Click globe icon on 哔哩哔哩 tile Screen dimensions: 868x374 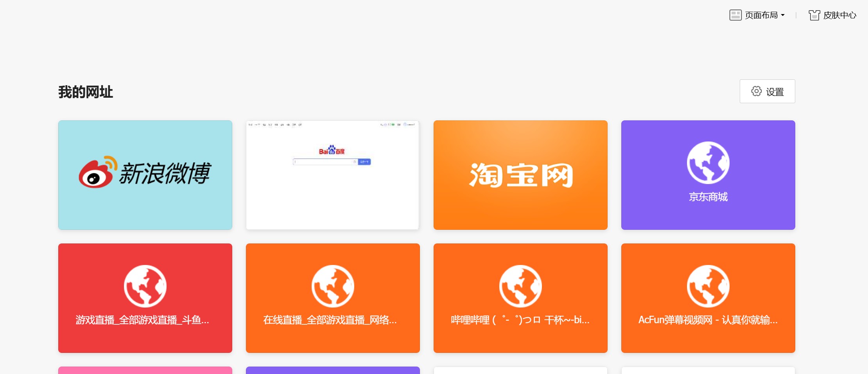pos(520,286)
